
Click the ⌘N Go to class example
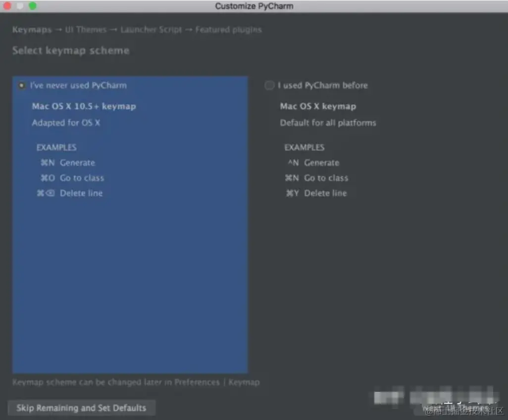[316, 178]
